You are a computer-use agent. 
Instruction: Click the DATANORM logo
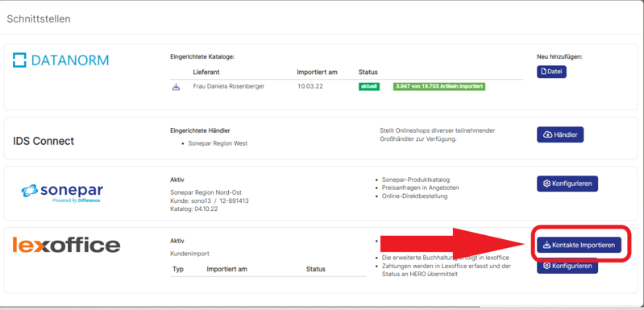coord(60,60)
